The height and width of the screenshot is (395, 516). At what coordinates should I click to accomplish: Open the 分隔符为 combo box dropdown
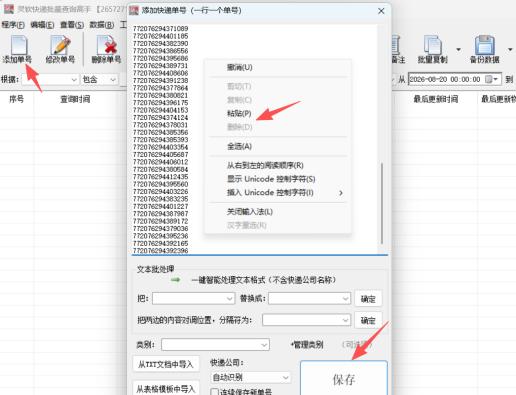pyautogui.click(x=346, y=320)
